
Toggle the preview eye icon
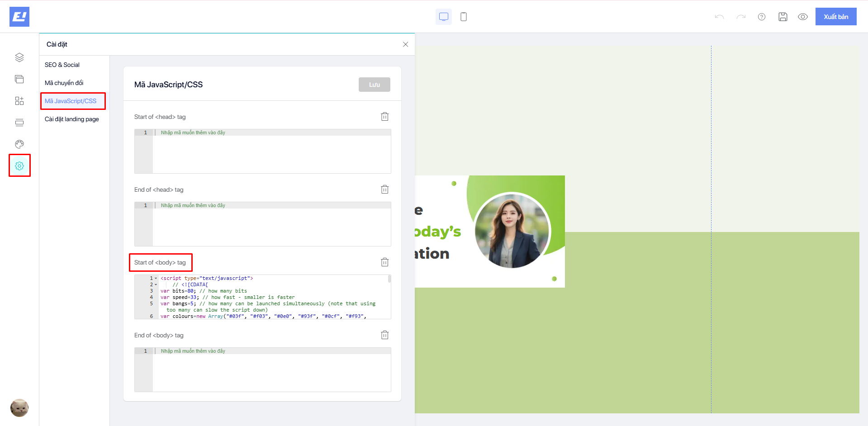803,17
